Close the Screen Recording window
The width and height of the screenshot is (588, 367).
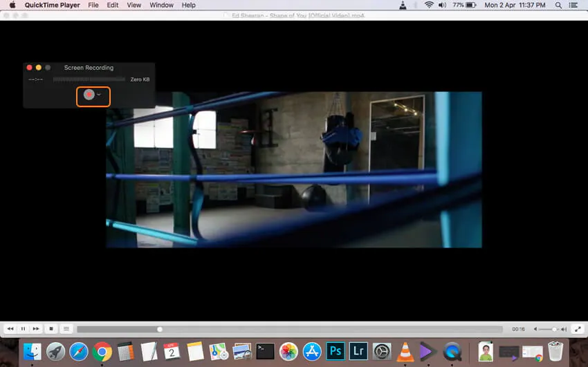pos(29,68)
